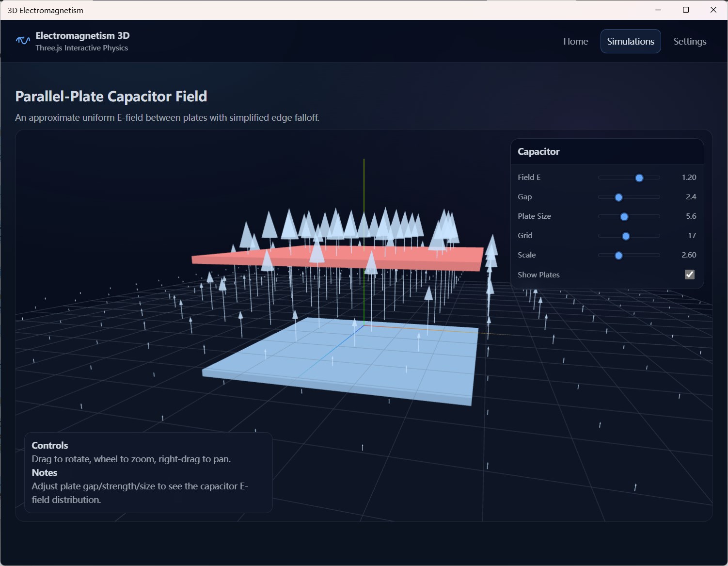Switch to the Simulations tab
This screenshot has width=728, height=566.
pos(630,41)
